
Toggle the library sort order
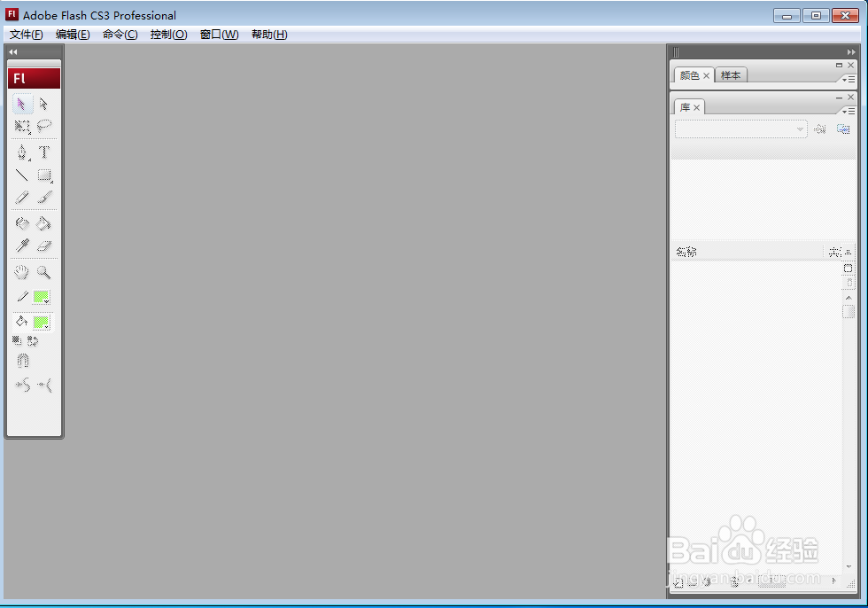[x=849, y=253]
